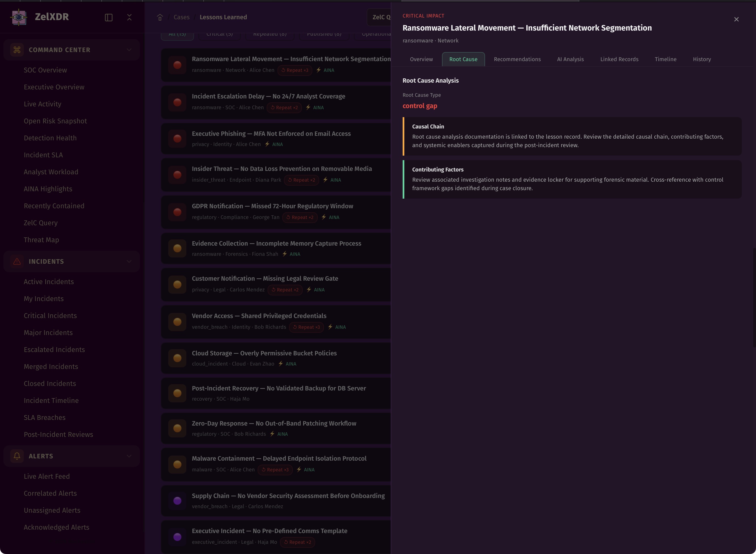
Task: Click the Cases breadcrumb link
Action: (x=181, y=18)
